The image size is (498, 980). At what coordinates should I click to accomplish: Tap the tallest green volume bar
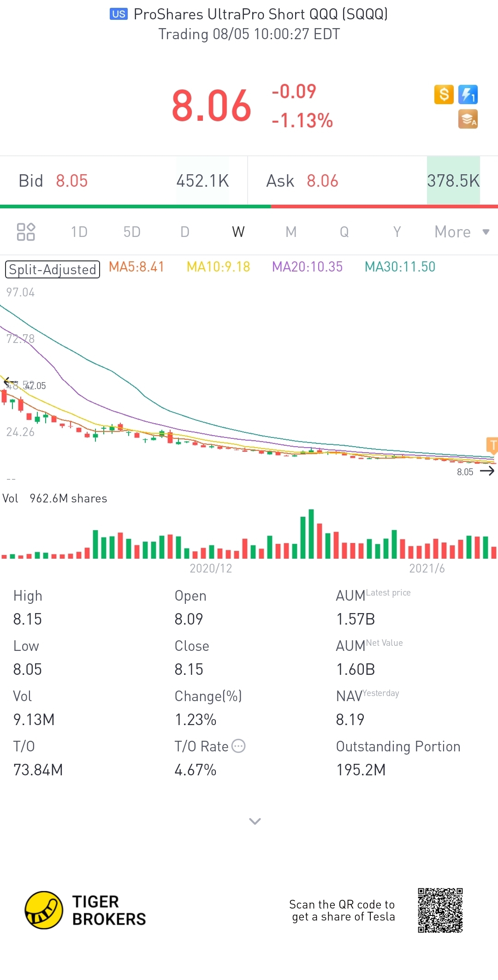[x=311, y=534]
